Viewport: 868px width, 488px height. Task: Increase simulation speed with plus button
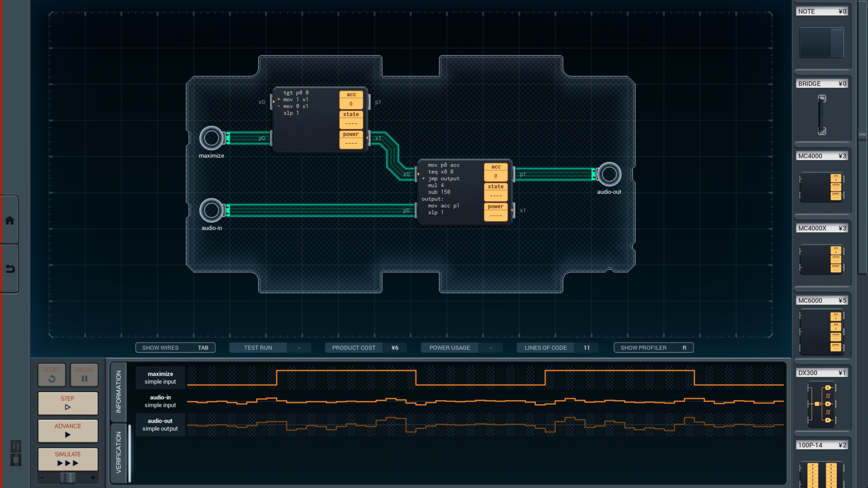[93, 478]
